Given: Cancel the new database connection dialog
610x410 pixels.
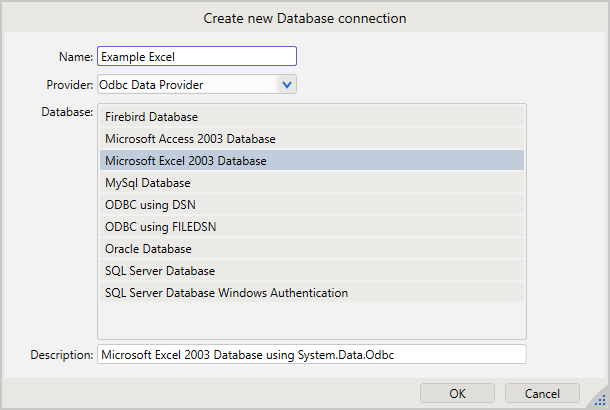Looking at the screenshot, I should coord(542,393).
